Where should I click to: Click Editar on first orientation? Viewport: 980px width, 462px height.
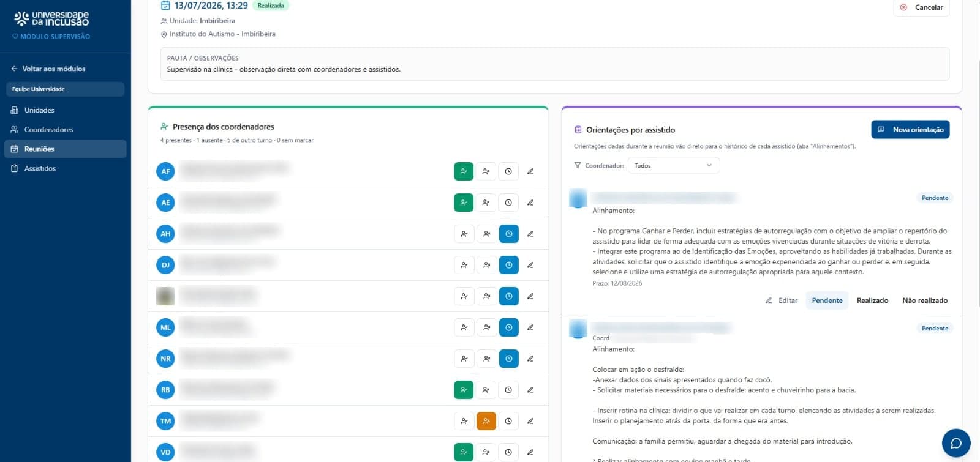782,300
